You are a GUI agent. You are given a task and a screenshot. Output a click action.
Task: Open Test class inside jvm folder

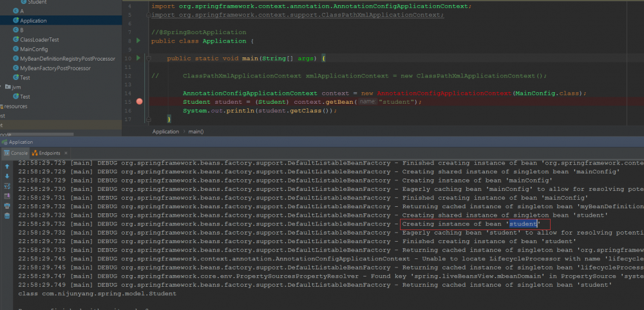click(24, 97)
